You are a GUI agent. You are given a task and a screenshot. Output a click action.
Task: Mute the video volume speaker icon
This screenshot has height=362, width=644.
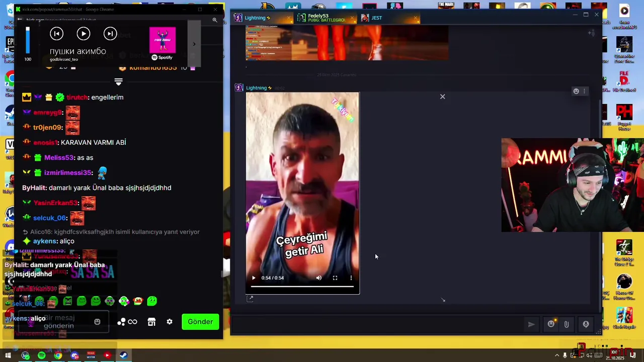tap(318, 278)
